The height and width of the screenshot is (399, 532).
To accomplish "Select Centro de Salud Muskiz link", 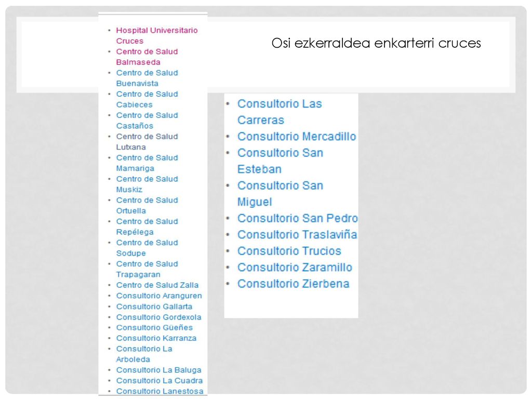I will [147, 184].
